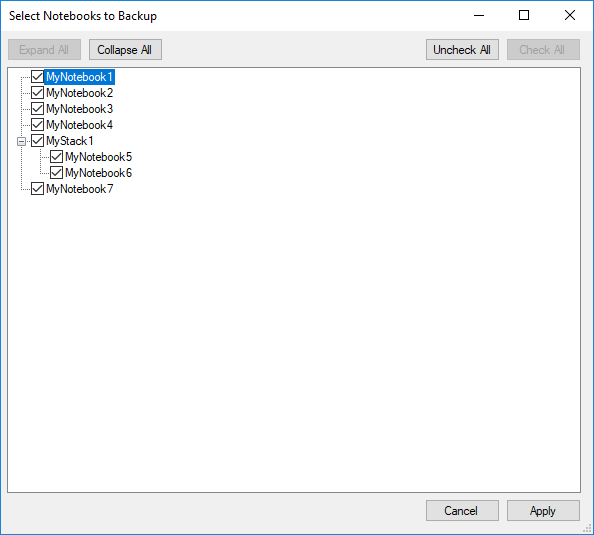Select the MyNotebook4 item label
This screenshot has width=594, height=535.
[80, 125]
